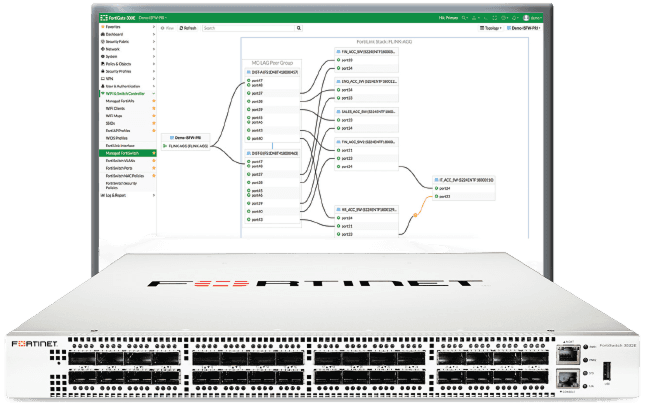This screenshot has height=407, width=652.
Task: Select port22 on HR_ACC_SW switch
Action: [x=347, y=234]
